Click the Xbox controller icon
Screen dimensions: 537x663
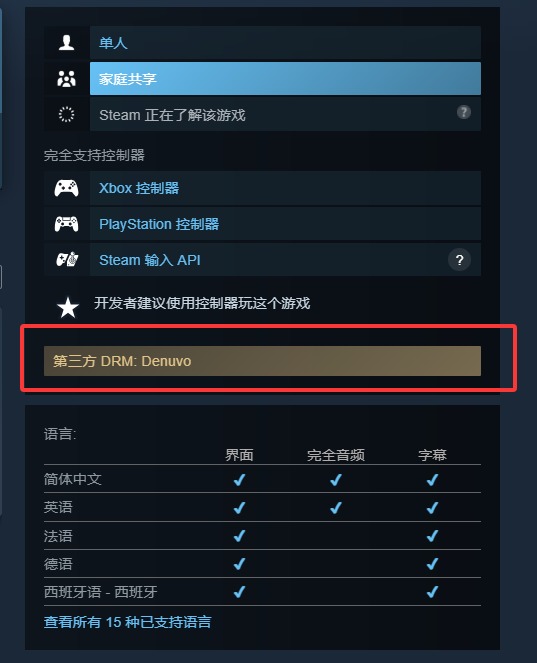tap(66, 188)
